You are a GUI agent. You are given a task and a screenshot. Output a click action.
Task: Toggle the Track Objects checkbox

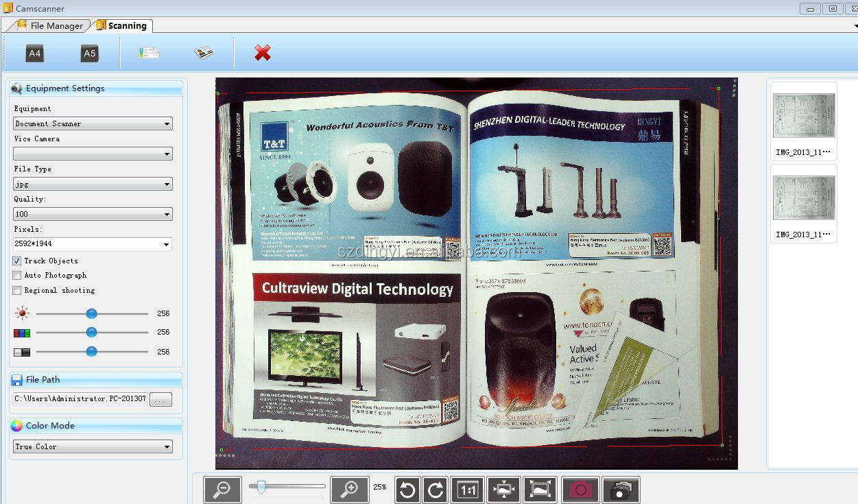[x=17, y=261]
